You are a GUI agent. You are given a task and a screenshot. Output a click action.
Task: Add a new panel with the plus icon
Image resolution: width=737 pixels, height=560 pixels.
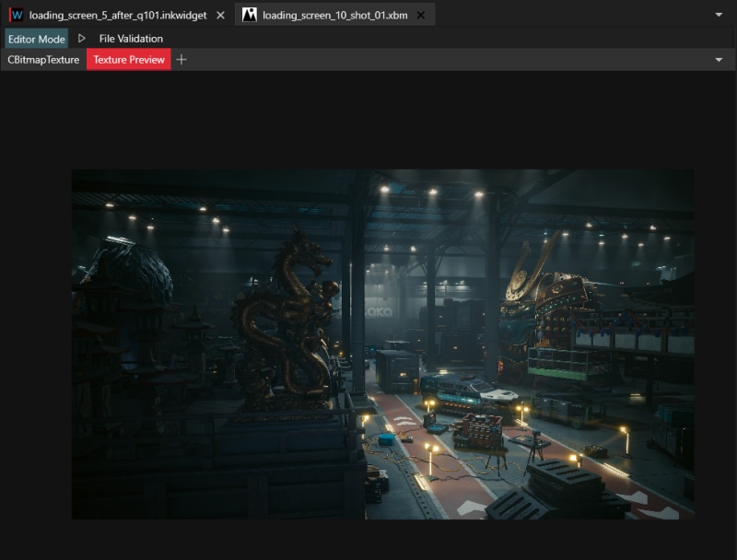click(x=181, y=60)
